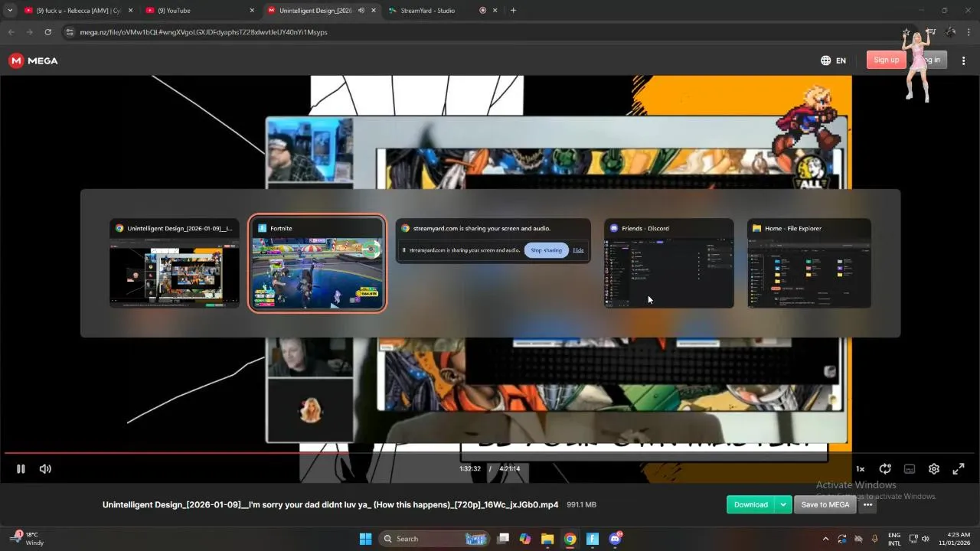Toggle the video loop/repeat icon
The width and height of the screenshot is (980, 551).
coord(885,469)
